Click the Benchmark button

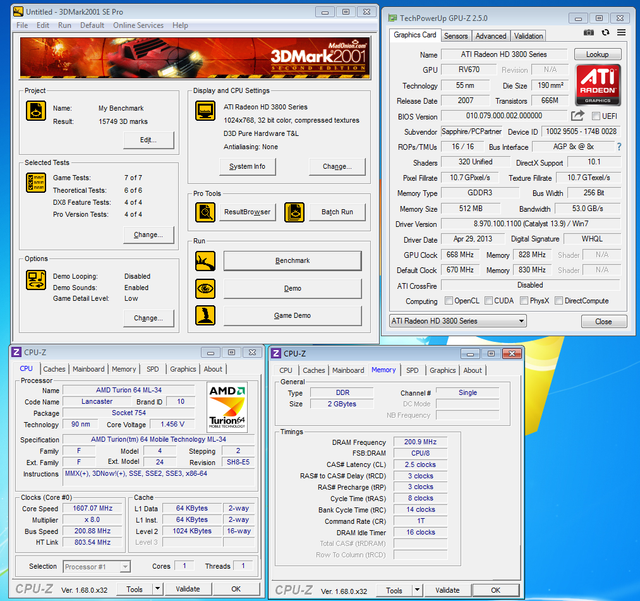(x=292, y=260)
